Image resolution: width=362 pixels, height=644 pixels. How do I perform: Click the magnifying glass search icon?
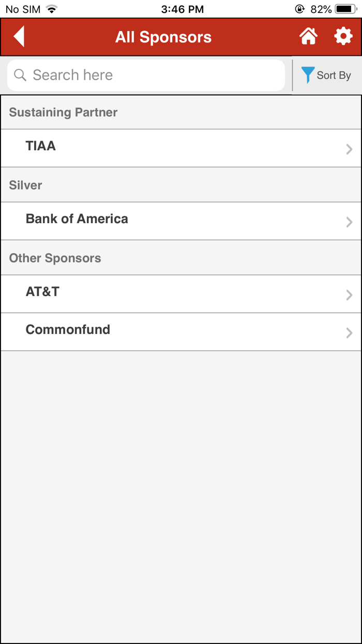(20, 75)
